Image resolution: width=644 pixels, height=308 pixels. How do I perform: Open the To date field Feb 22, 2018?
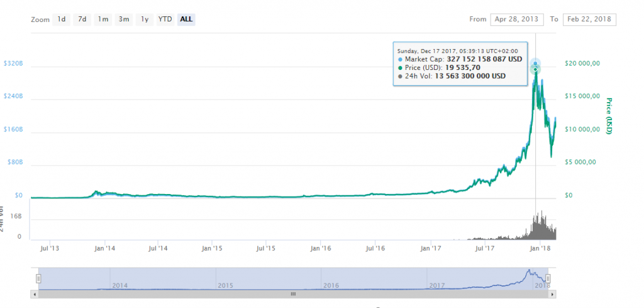coord(589,19)
